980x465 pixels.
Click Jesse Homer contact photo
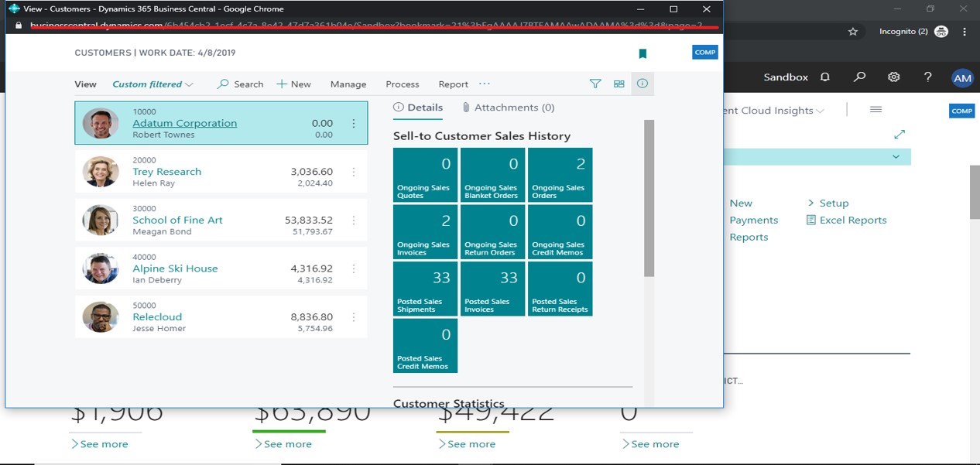tap(101, 317)
